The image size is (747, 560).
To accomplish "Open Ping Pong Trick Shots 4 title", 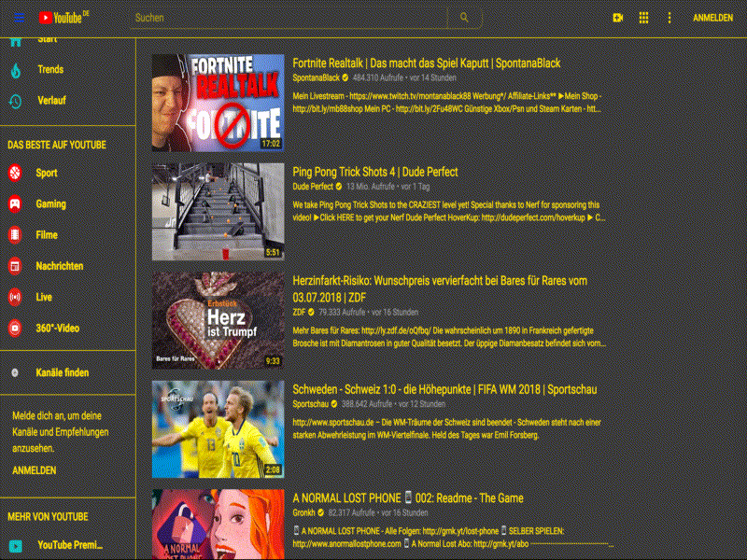I will 375,172.
